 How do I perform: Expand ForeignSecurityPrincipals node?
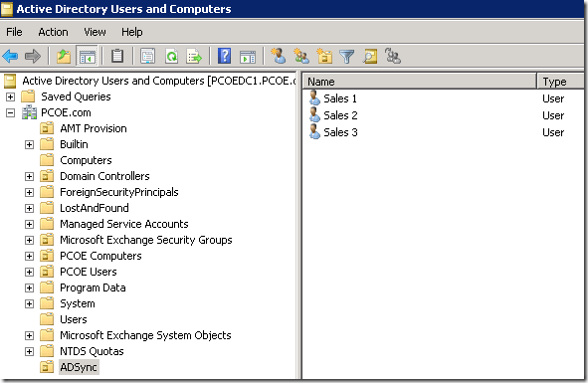pos(29,192)
